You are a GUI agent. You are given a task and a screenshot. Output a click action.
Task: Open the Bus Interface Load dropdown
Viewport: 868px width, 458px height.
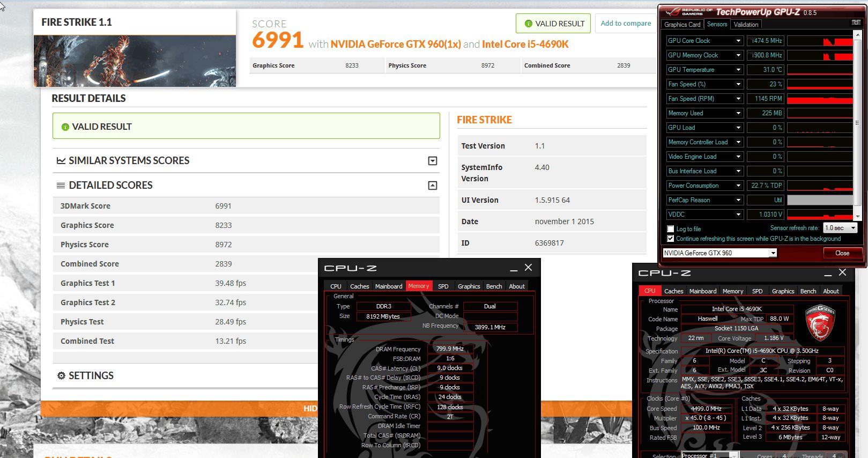point(738,171)
